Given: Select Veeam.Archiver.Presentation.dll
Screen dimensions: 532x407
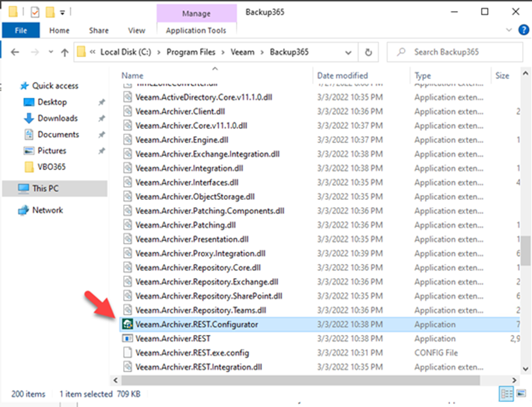Looking at the screenshot, I should (192, 239).
